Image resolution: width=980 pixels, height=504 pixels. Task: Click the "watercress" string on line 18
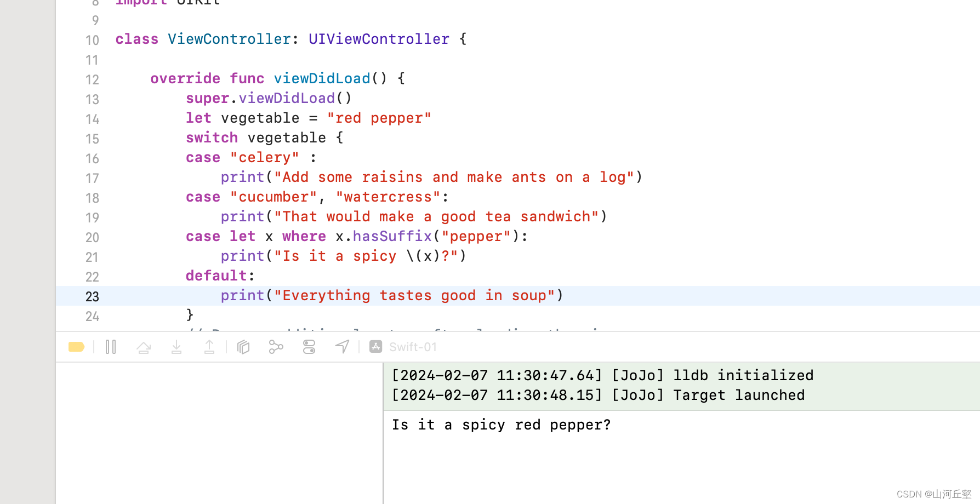click(x=388, y=197)
